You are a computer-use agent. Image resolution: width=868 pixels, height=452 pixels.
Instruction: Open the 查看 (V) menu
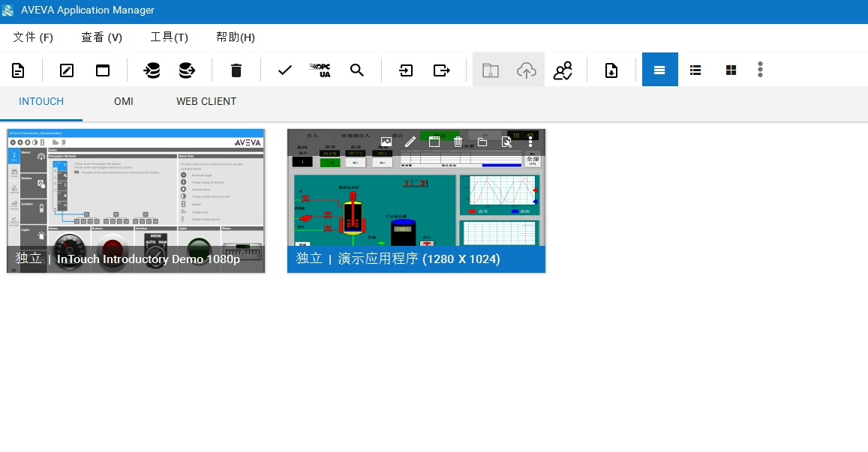pos(102,37)
